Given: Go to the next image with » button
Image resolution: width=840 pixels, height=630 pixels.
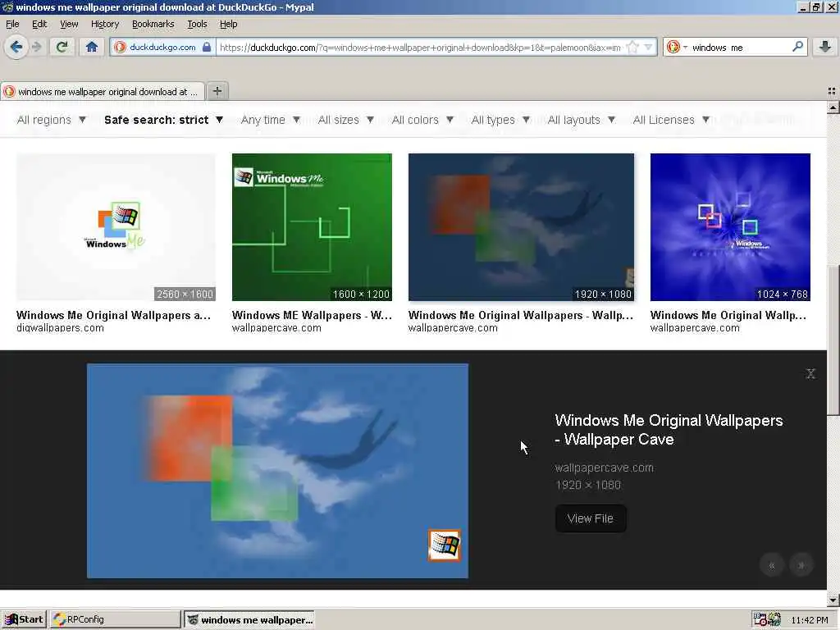Looking at the screenshot, I should click(x=801, y=565).
